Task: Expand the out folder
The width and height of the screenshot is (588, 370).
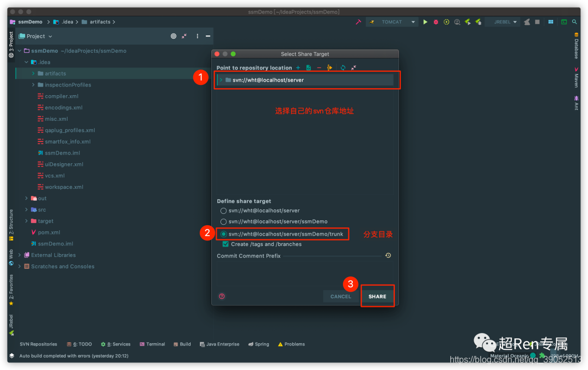Action: pyautogui.click(x=26, y=198)
